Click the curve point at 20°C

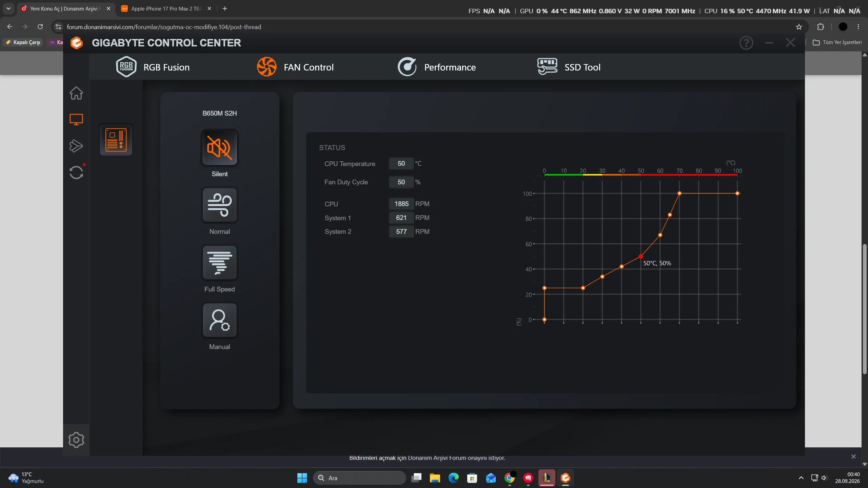pyautogui.click(x=583, y=288)
